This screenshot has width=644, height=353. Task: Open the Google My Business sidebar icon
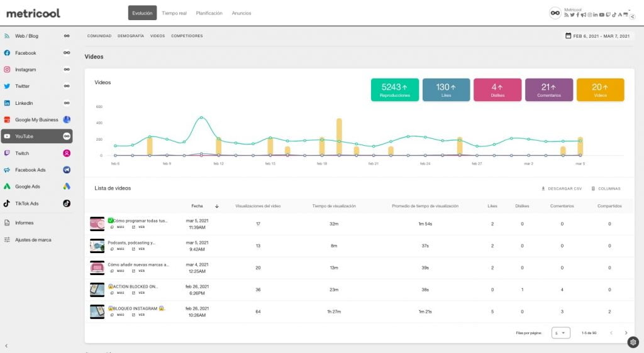pos(7,120)
